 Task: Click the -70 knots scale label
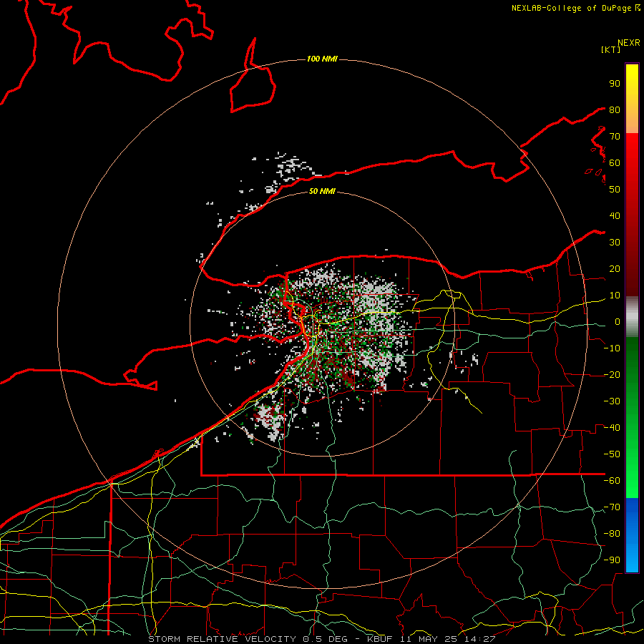(612, 507)
